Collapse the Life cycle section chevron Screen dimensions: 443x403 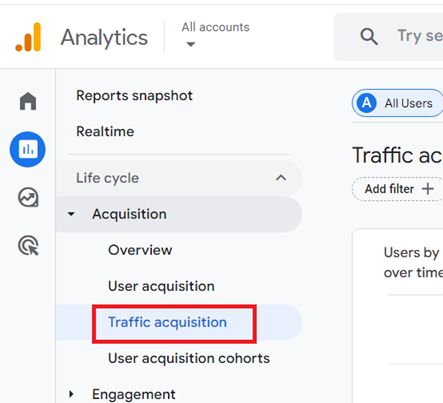click(x=281, y=178)
